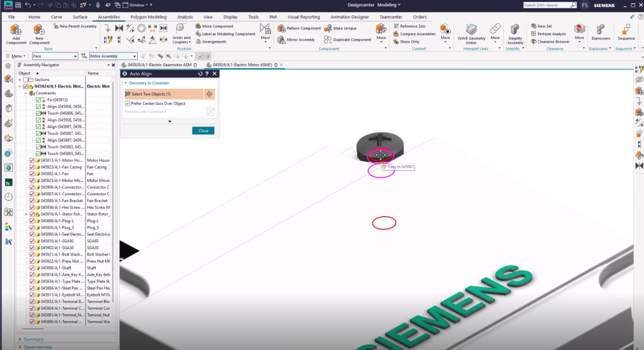Open More in the Component group

(x=380, y=33)
